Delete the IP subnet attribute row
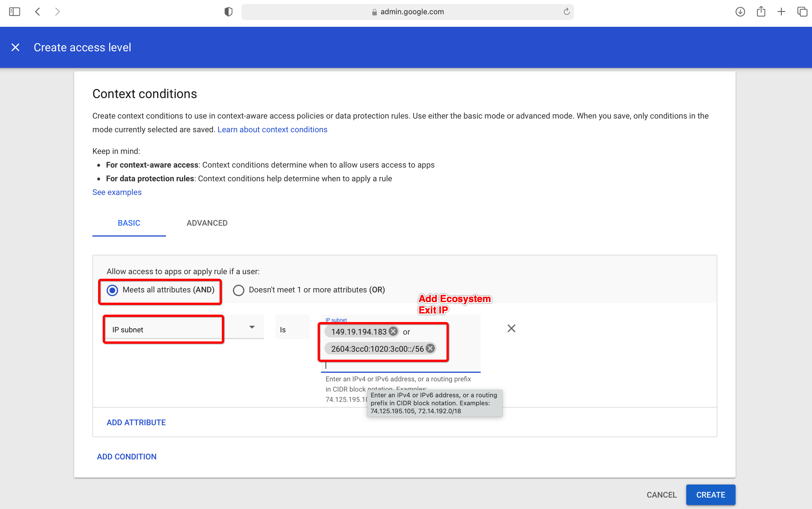This screenshot has height=509, width=812. [x=511, y=328]
